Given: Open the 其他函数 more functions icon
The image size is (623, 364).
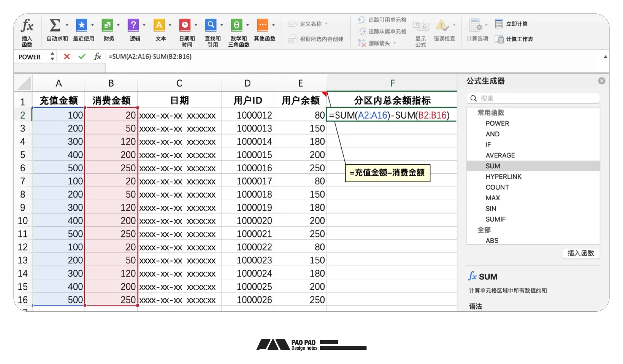Looking at the screenshot, I should pos(264,25).
